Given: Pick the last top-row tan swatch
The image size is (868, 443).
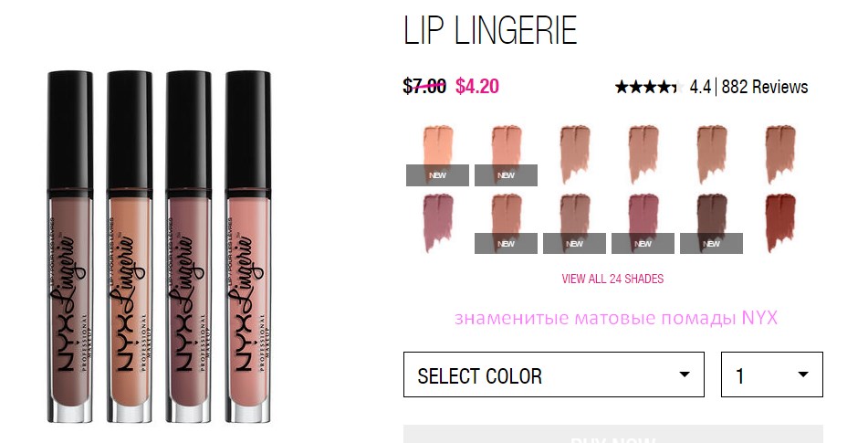Looking at the screenshot, I should 780,155.
